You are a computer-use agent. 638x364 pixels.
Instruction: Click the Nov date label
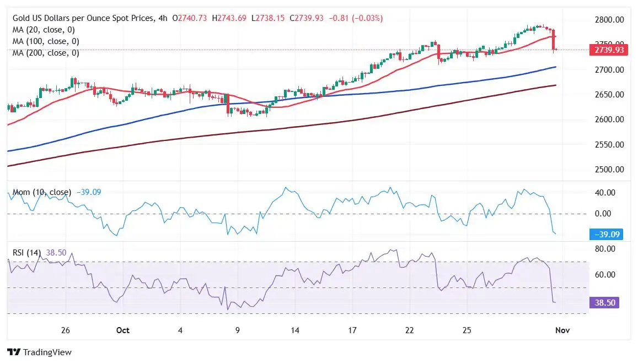pyautogui.click(x=562, y=330)
